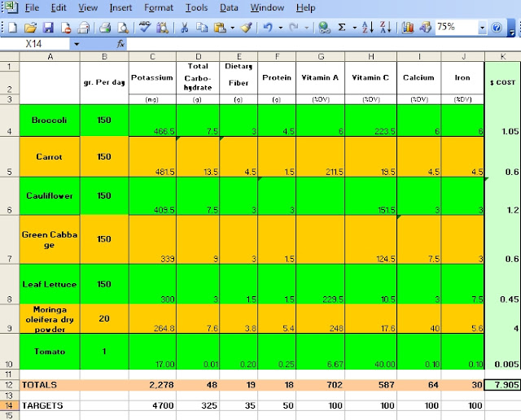Select row 12 header
The width and height of the screenshot is (521, 420).
[x=9, y=385]
